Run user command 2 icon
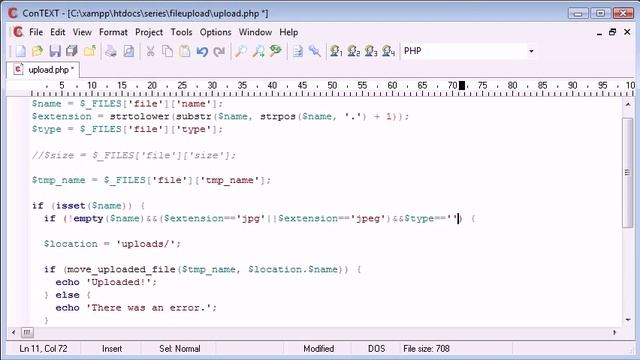This screenshot has height=360, width=640. pos(353,51)
